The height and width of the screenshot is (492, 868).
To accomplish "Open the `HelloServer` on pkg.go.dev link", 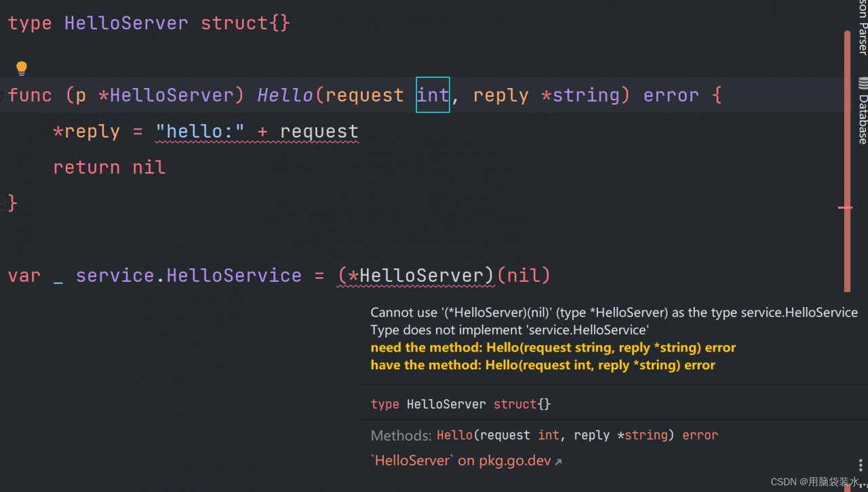I will tap(467, 461).
